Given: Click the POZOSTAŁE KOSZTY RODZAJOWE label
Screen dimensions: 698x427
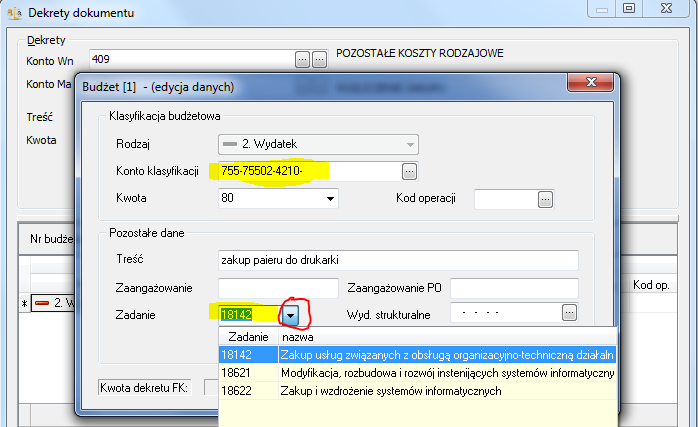Looking at the screenshot, I should (x=419, y=53).
